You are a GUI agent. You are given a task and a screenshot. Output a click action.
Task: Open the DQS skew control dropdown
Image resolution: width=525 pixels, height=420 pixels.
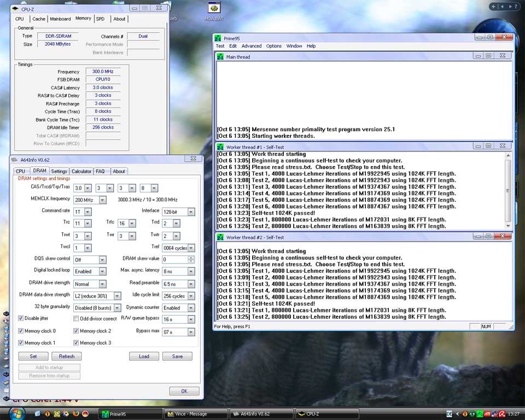(102, 260)
